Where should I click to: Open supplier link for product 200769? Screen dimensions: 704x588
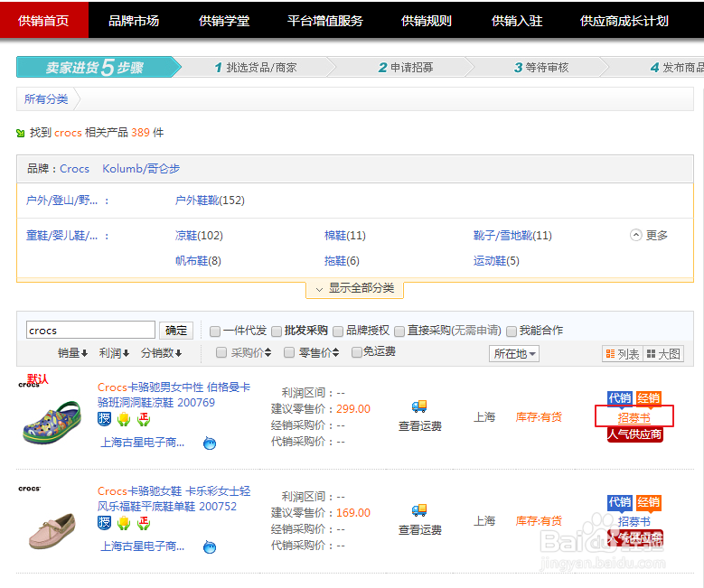click(x=142, y=443)
